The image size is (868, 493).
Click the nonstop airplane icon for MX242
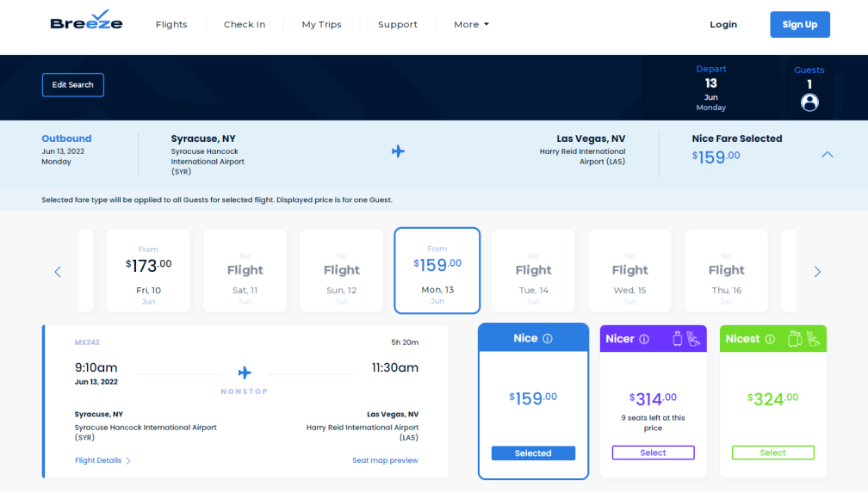pos(245,373)
